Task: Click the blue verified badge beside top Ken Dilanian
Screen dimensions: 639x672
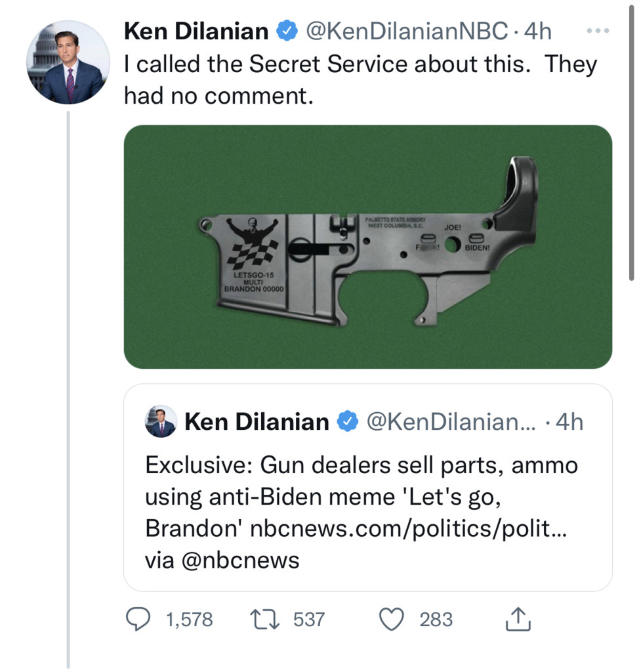Action: (x=285, y=31)
